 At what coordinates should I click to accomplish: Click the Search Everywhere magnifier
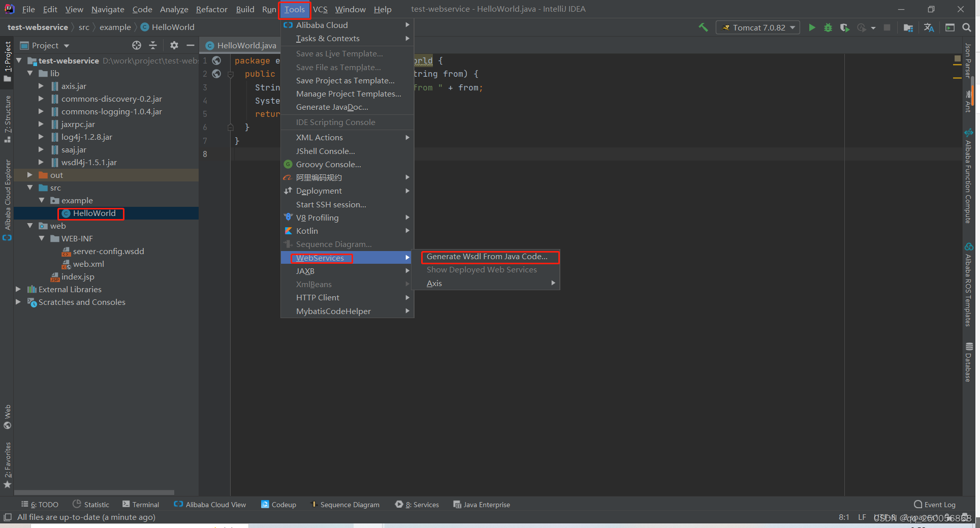[967, 27]
